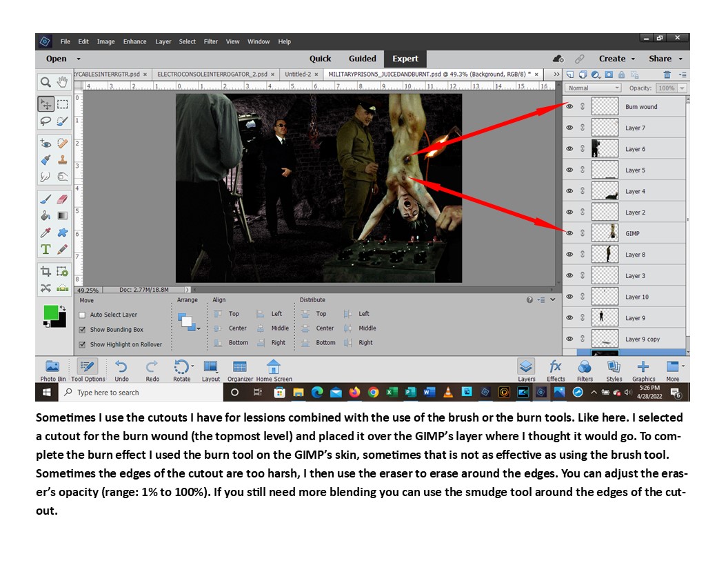Toggle visibility of the GIMP layer

coord(569,233)
